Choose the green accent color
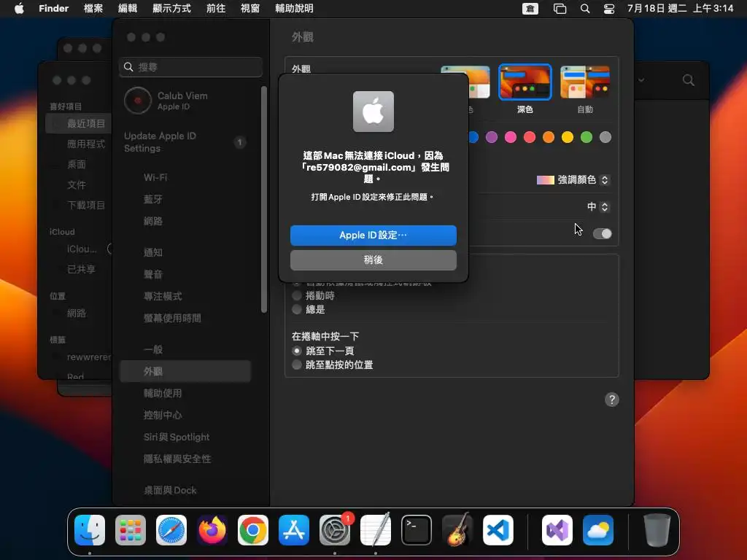This screenshot has height=560, width=747. pos(587,137)
